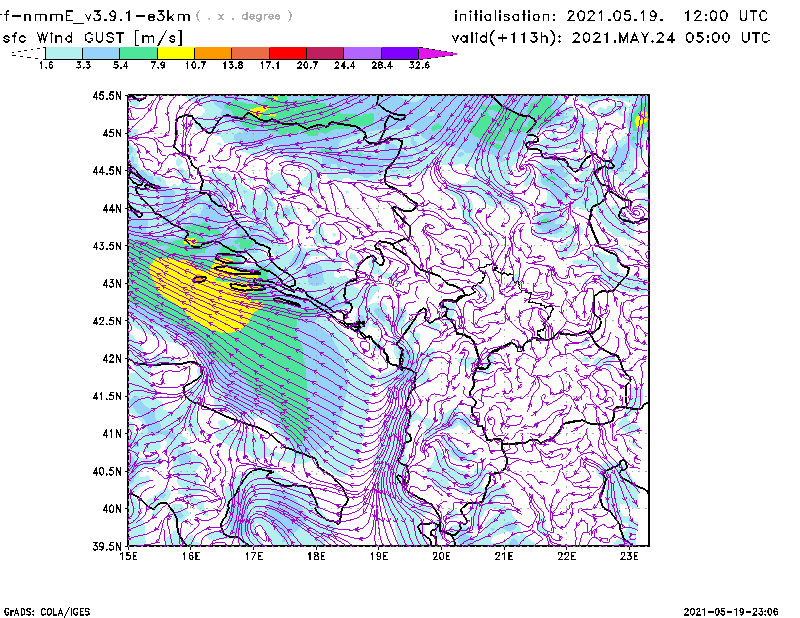Click the 16E longitude label
This screenshot has width=800, height=618.
pos(191,556)
